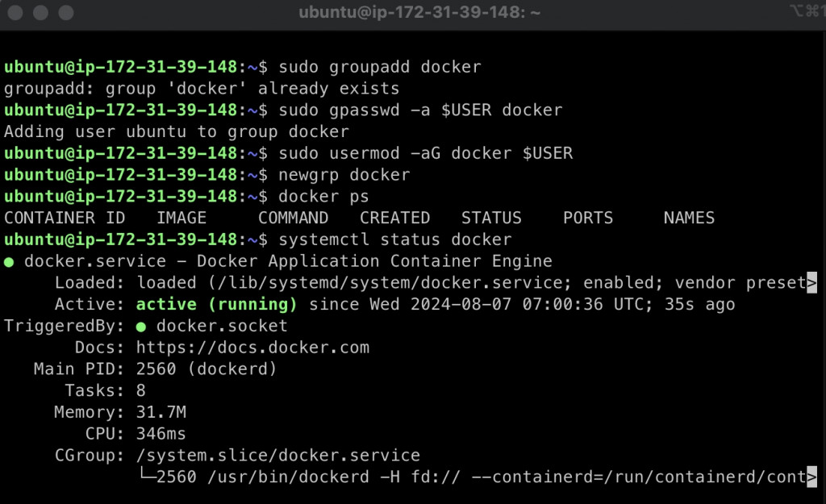Image resolution: width=826 pixels, height=504 pixels.
Task: Click the Tasks value '8'
Action: point(140,391)
